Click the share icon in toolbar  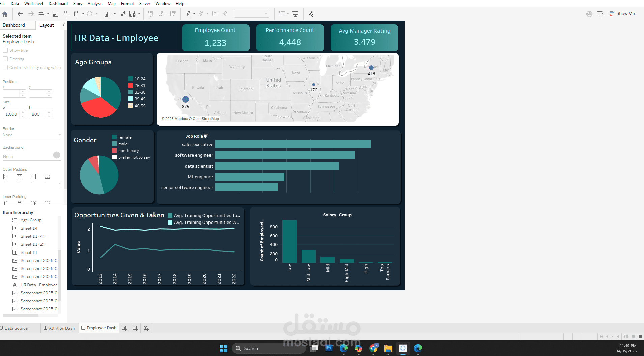pos(311,14)
